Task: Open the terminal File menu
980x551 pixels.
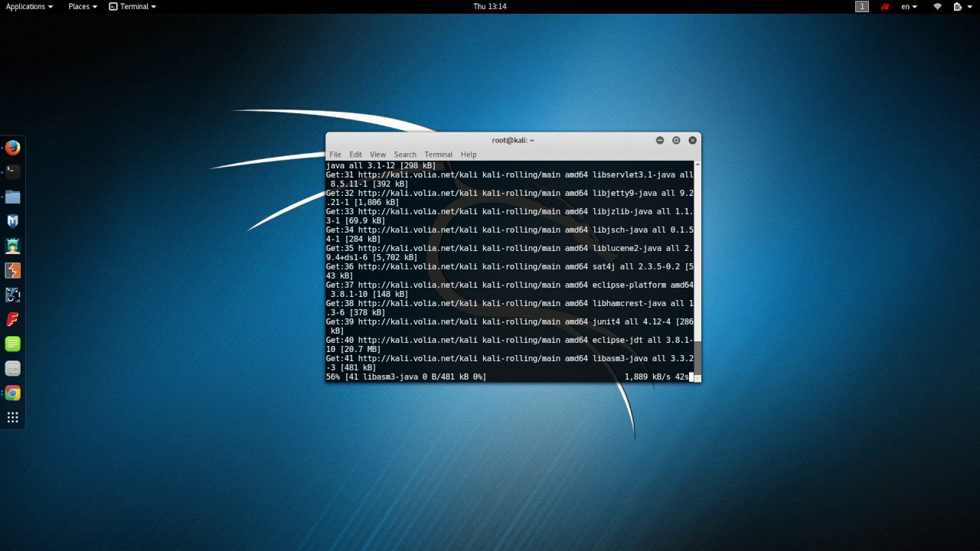Action: (x=335, y=155)
